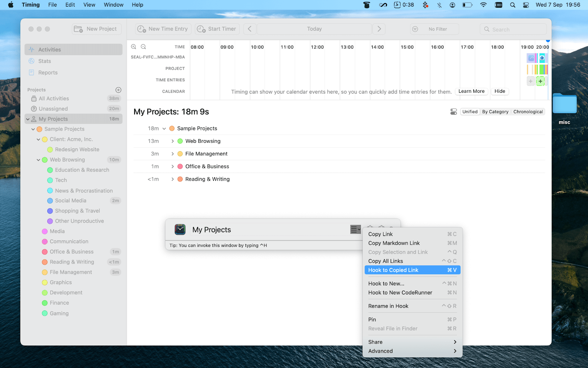Image resolution: width=588 pixels, height=368 pixels.
Task: Expand the File Management row in the main list
Action: pos(172,154)
